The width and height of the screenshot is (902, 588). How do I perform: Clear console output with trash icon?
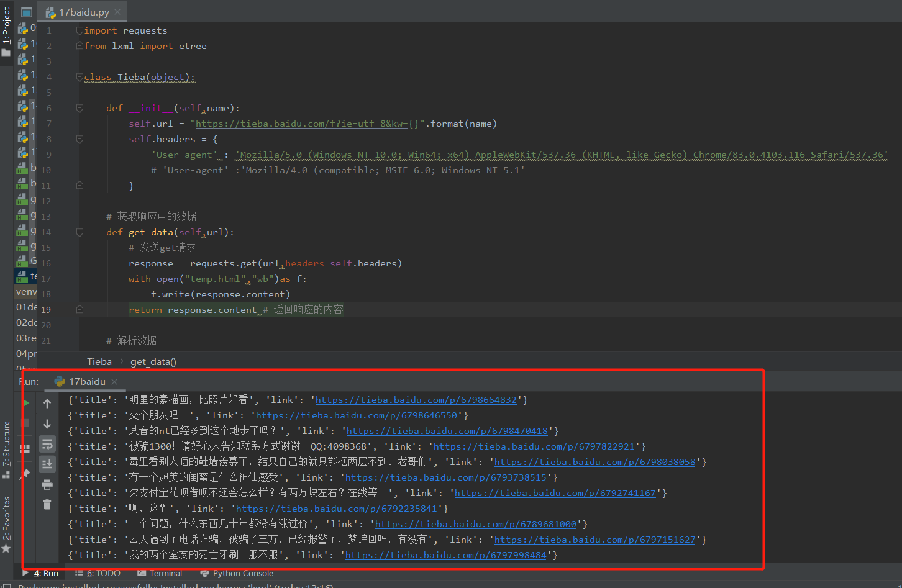click(x=47, y=505)
